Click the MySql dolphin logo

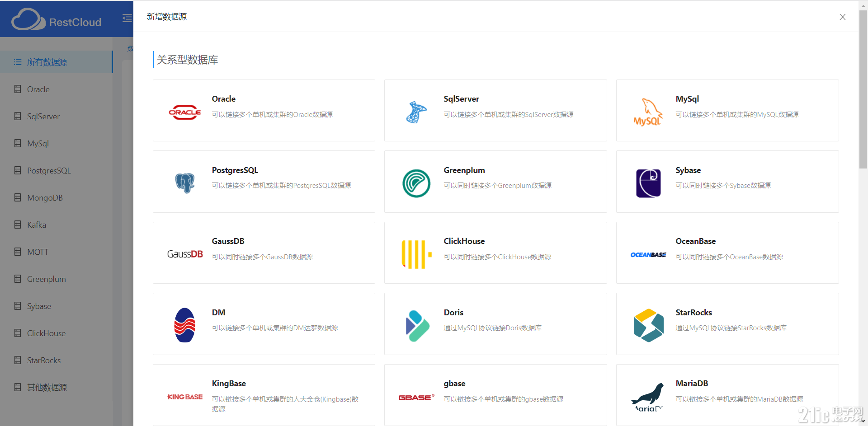tap(648, 112)
